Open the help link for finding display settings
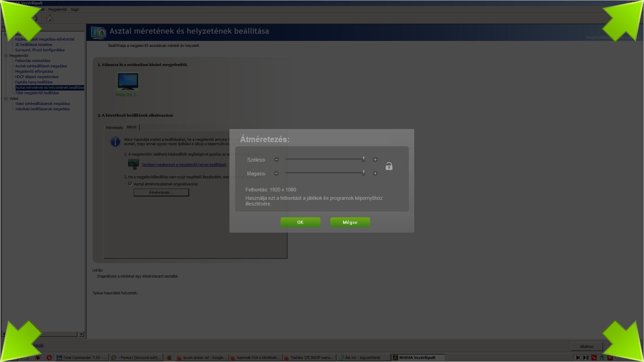644x362 pixels. click(184, 165)
